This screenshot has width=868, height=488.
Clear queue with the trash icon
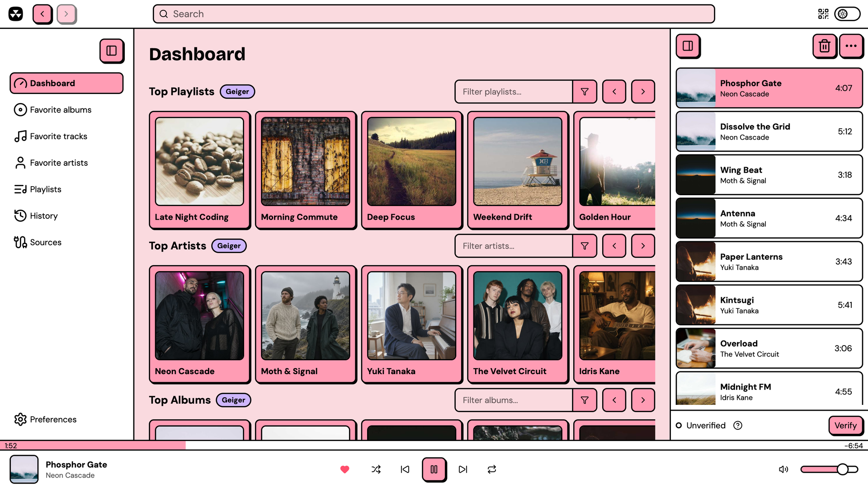(825, 46)
